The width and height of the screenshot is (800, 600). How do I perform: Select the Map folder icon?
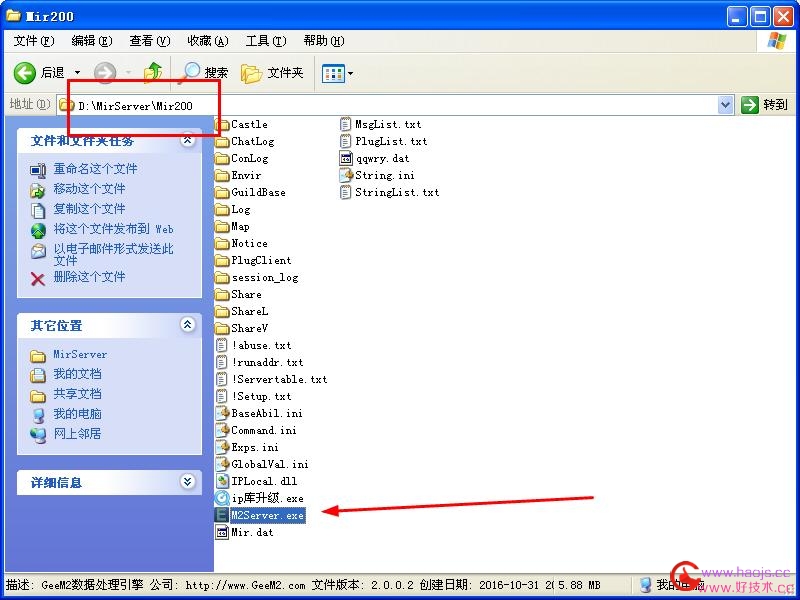[x=222, y=227]
